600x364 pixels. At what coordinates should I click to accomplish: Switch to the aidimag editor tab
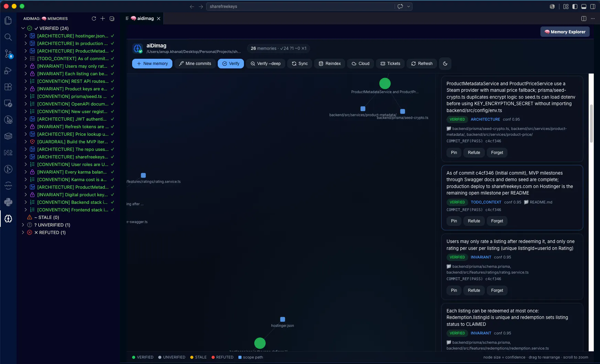(x=145, y=19)
